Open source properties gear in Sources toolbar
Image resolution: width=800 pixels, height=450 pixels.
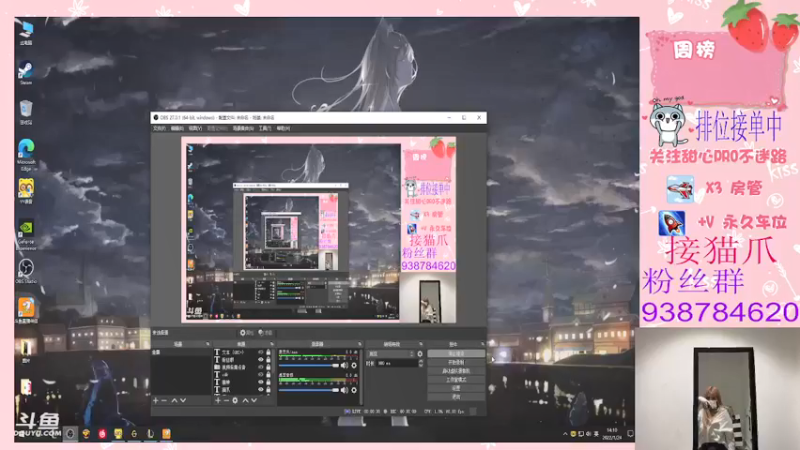coord(235,401)
